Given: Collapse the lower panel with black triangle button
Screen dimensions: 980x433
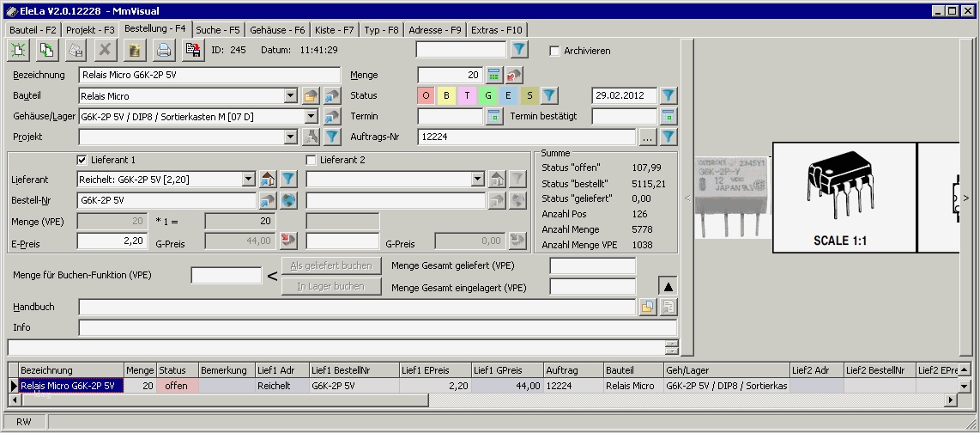Looking at the screenshot, I should [x=668, y=286].
